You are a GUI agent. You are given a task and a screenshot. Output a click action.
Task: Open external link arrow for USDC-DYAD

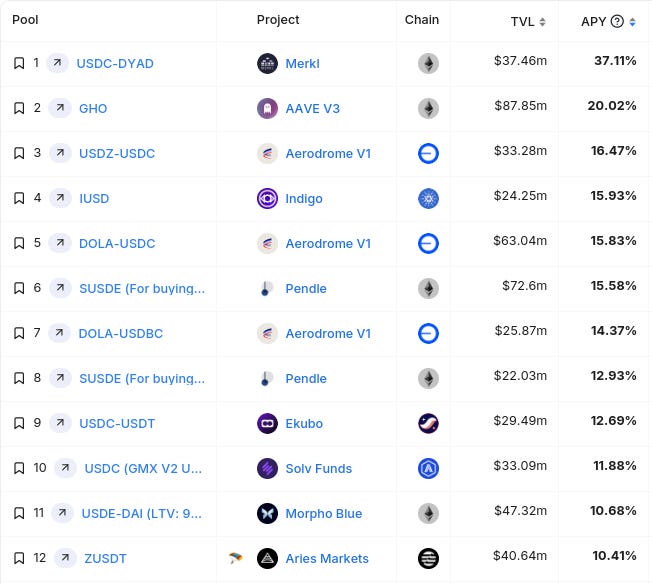tap(57, 63)
